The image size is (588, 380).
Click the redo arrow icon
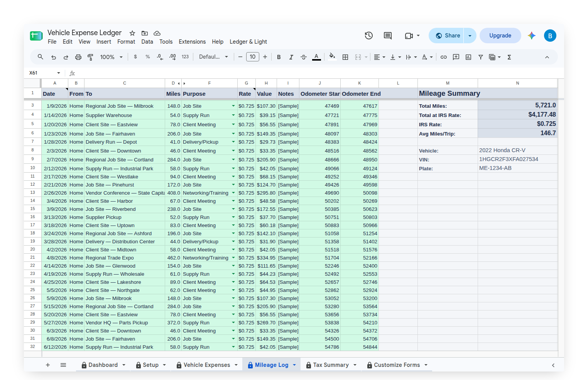(x=66, y=57)
